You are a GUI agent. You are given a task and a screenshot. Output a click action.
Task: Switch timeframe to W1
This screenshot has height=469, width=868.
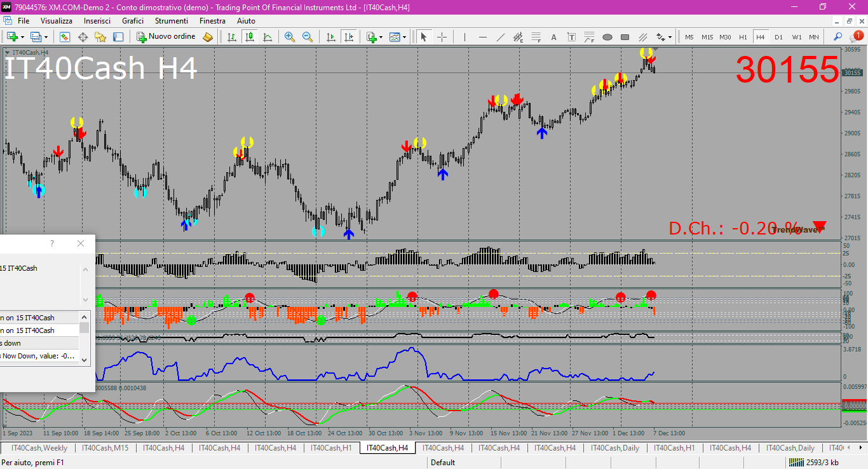tap(796, 37)
